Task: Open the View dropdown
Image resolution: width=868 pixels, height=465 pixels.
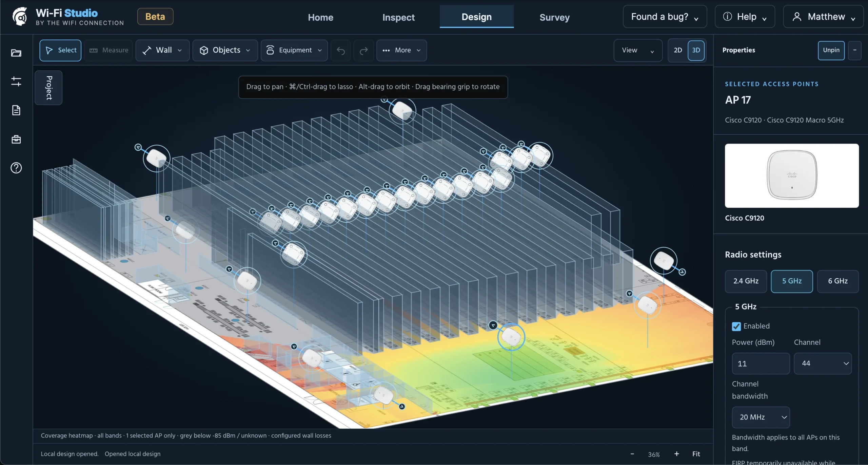Action: click(638, 50)
